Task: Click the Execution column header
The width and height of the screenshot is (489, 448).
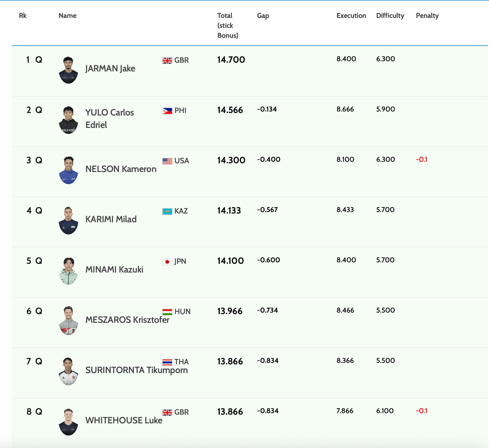Action: 351,16
